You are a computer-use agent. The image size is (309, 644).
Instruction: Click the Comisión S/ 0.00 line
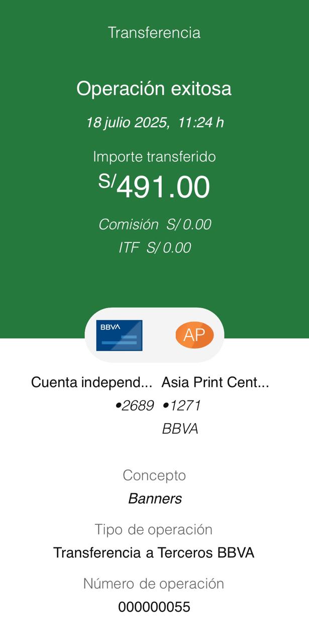pos(154,224)
